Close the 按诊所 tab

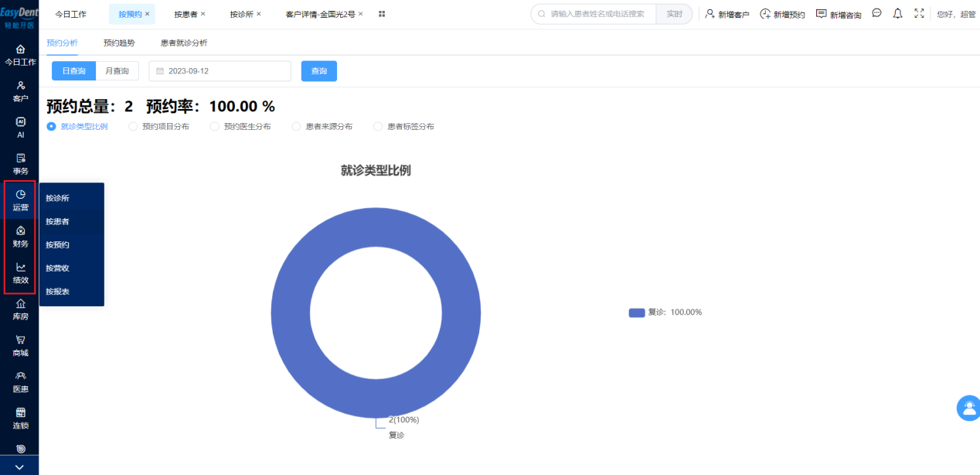pyautogui.click(x=259, y=14)
